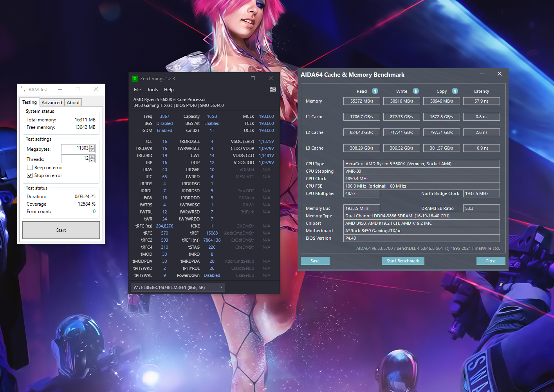Click the CPU Clock 4850.4 MHz field
The image size is (554, 392).
(422, 179)
